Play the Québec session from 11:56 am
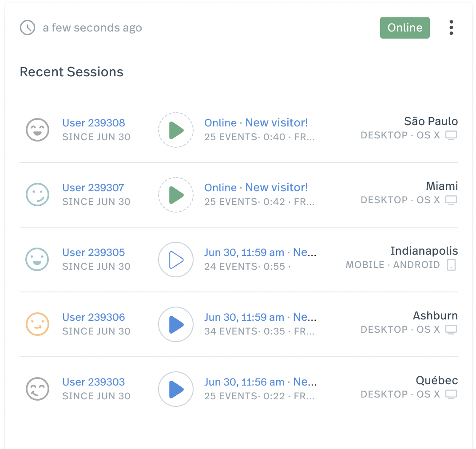 [x=176, y=389]
